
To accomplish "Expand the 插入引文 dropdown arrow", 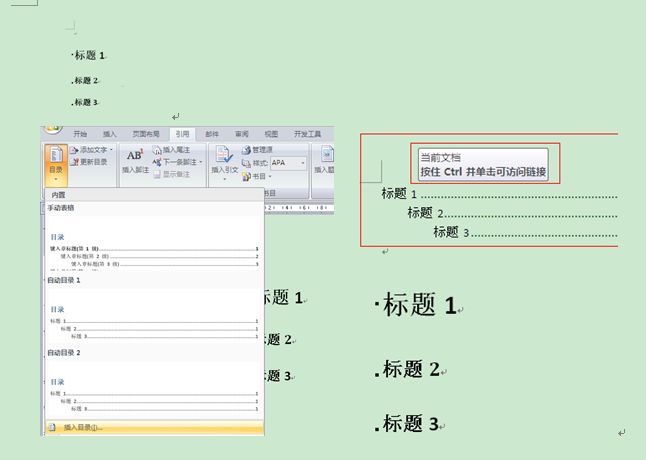I will (225, 179).
